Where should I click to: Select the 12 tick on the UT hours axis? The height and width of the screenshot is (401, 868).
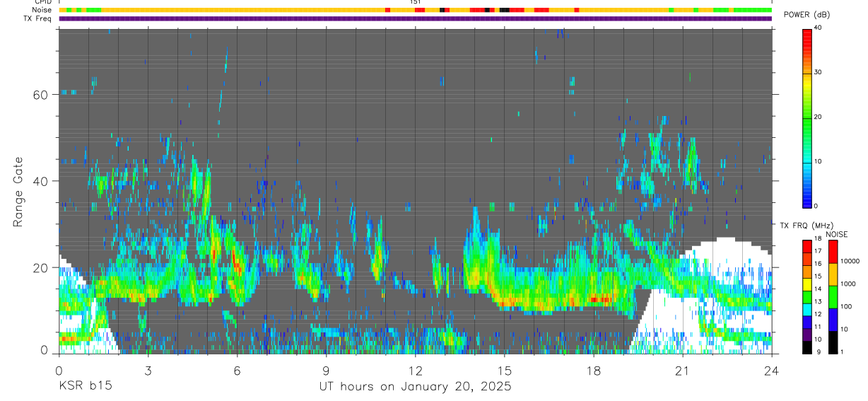(415, 371)
